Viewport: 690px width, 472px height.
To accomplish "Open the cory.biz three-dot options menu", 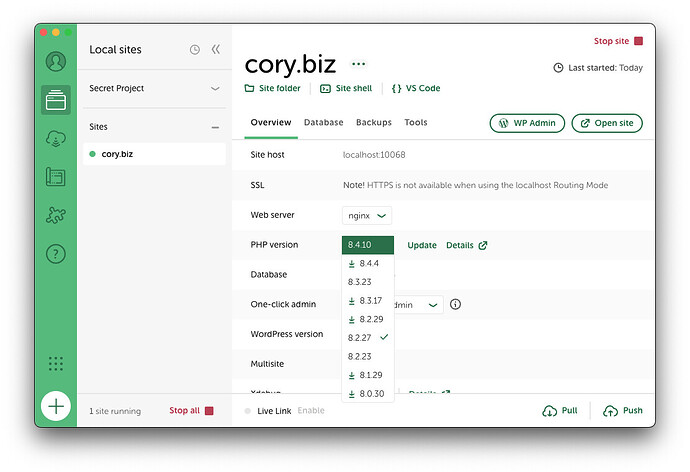I will [359, 64].
